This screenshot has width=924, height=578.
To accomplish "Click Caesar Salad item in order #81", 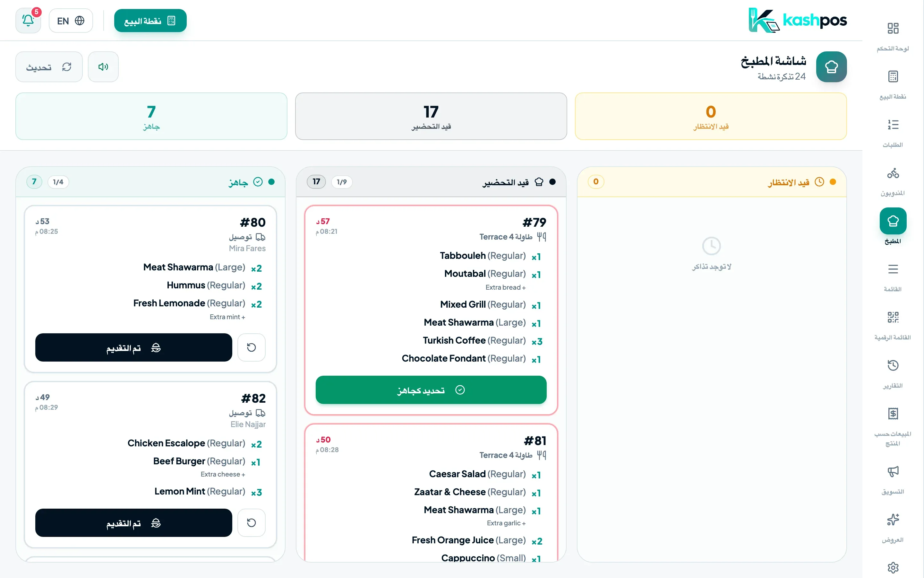I will [477, 474].
